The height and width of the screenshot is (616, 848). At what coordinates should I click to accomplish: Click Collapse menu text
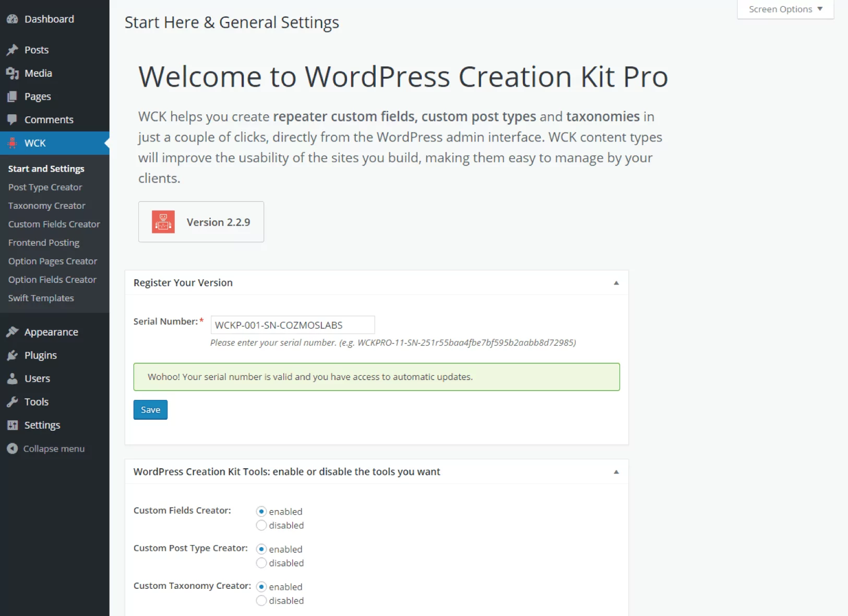click(x=54, y=449)
